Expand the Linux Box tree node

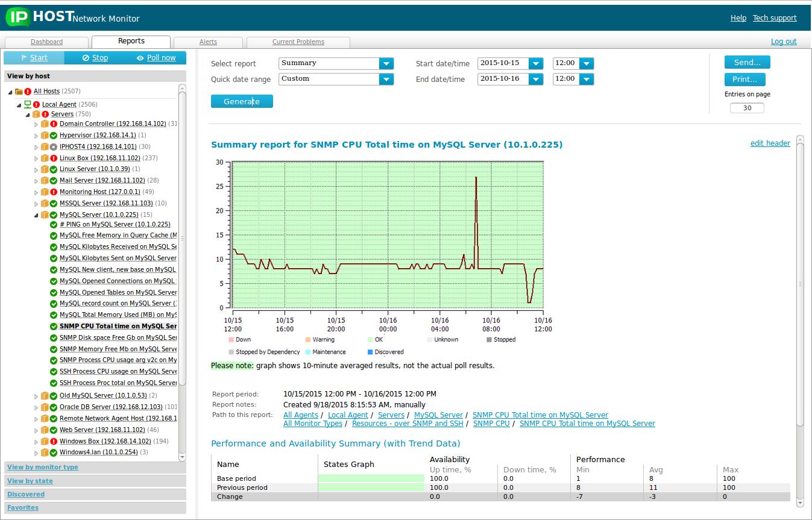36,158
